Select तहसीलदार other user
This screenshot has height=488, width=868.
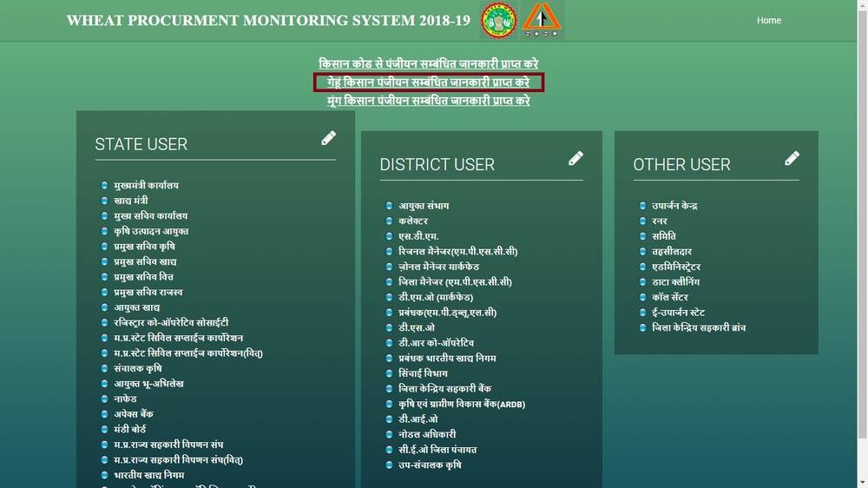click(x=672, y=252)
